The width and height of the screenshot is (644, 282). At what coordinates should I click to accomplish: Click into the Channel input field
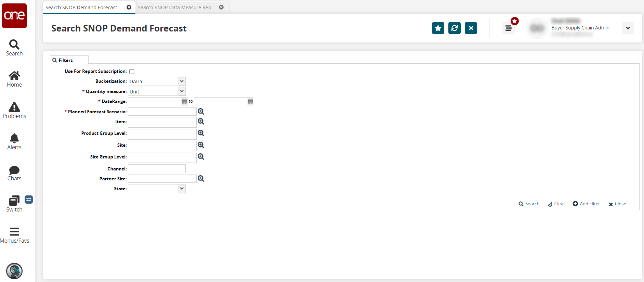[x=157, y=169]
